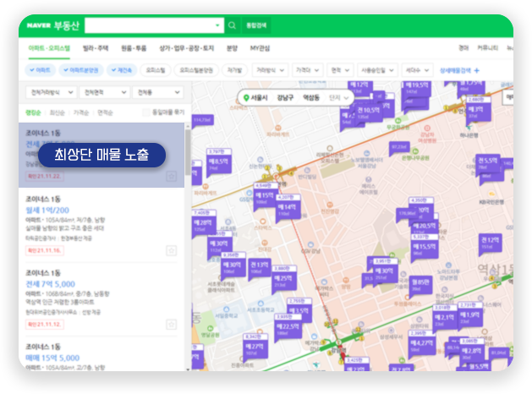
Task: Sort listings by 최신순
Action: [57, 112]
